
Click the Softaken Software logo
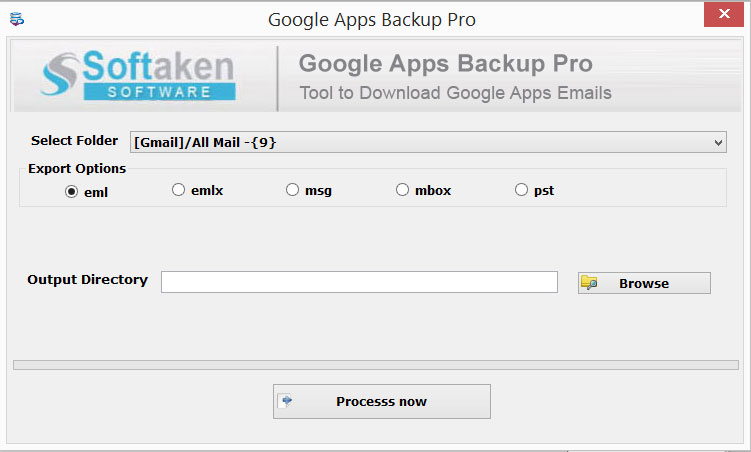point(138,74)
